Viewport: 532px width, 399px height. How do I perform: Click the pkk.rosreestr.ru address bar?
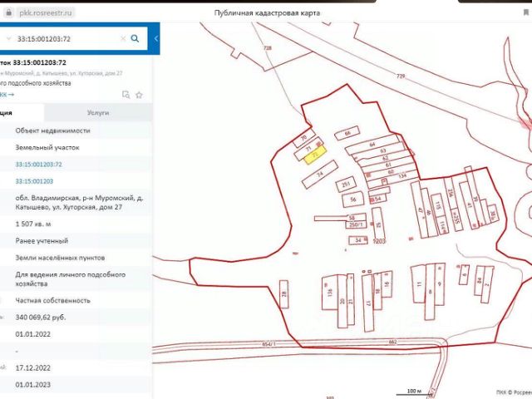46,12
